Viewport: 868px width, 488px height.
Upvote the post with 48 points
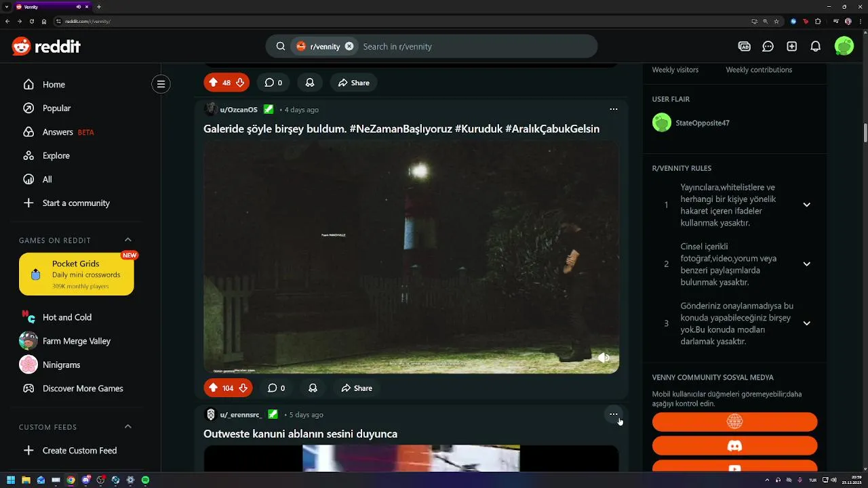(x=213, y=83)
